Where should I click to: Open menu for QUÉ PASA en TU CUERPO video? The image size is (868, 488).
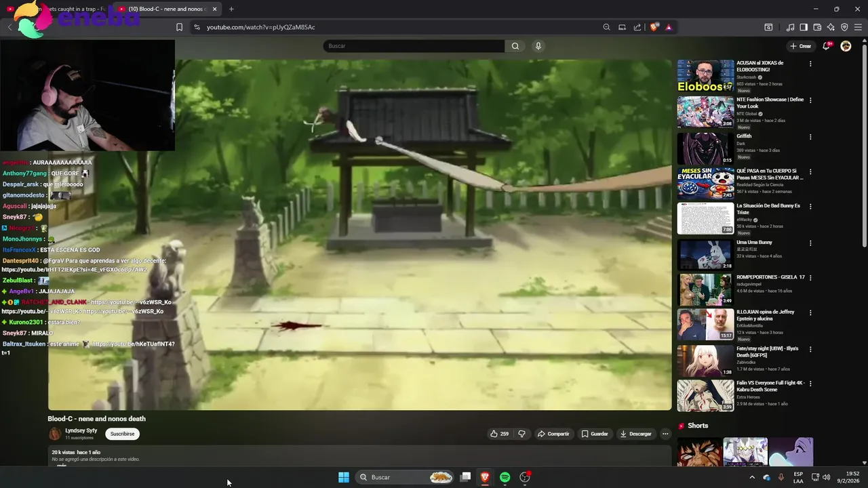coord(810,172)
